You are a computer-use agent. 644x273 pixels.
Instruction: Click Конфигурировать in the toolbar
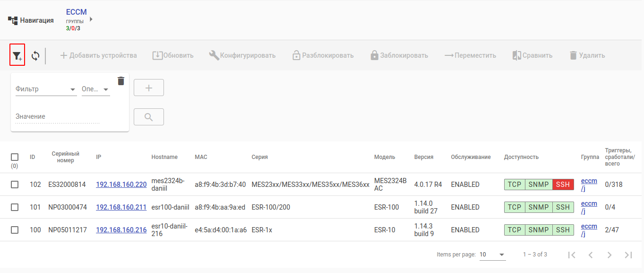point(242,55)
